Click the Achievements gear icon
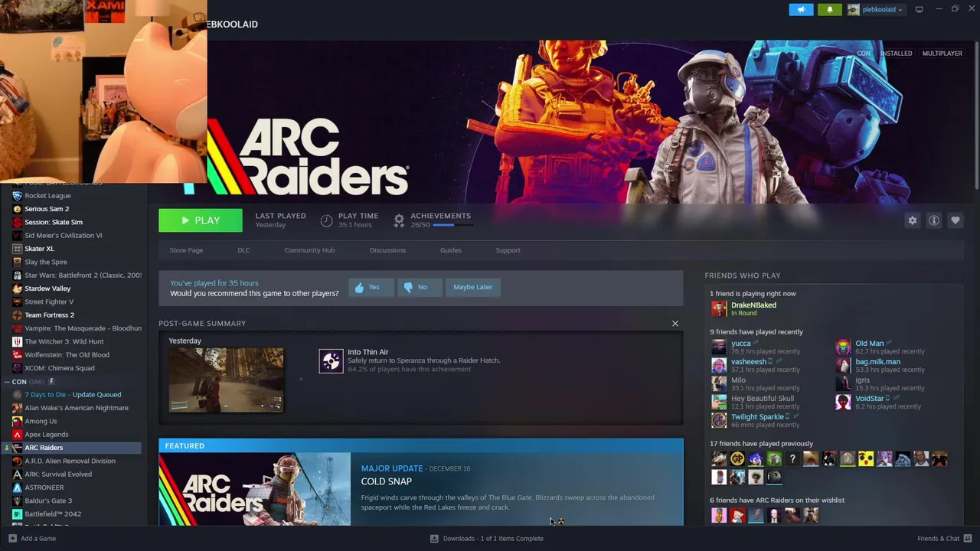The image size is (980, 551). pyautogui.click(x=399, y=220)
